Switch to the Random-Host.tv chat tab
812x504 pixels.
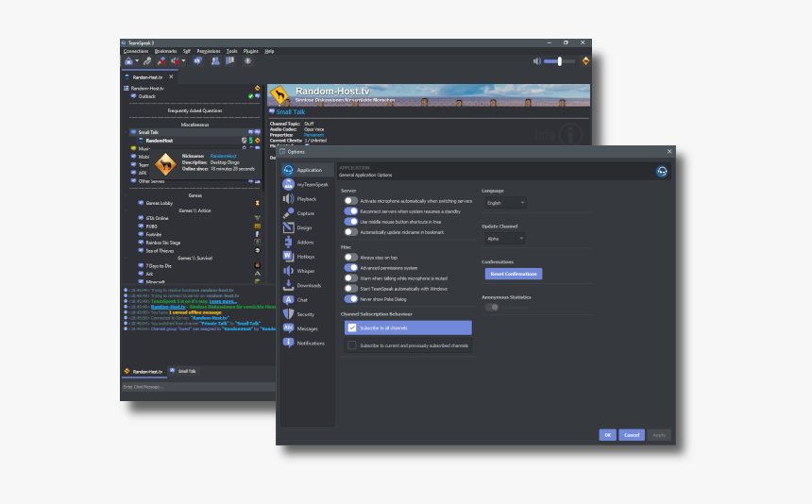pos(144,372)
